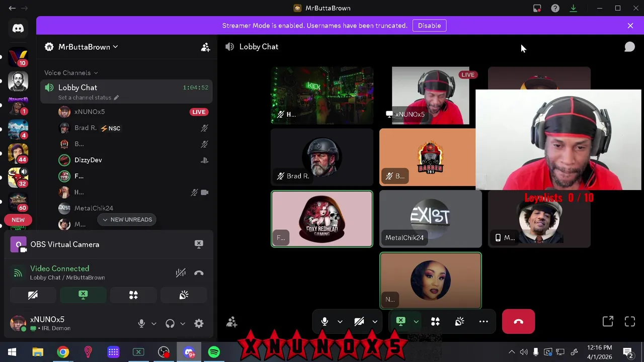Screen dimensions: 644x362
Task: Open Lobby Chat text chat bubble
Action: (x=629, y=47)
